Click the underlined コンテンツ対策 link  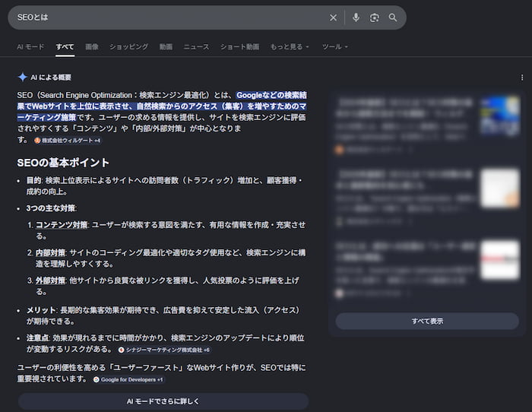(62, 225)
